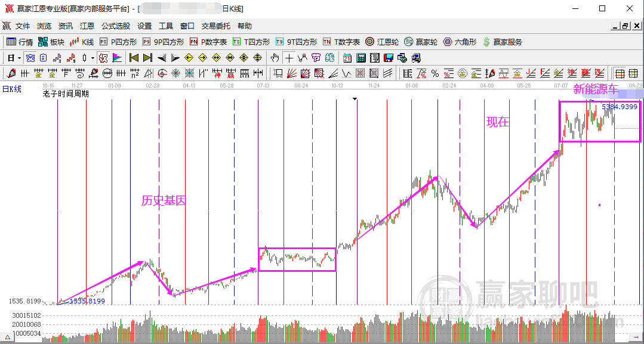Open the notepad icon

pos(375,58)
